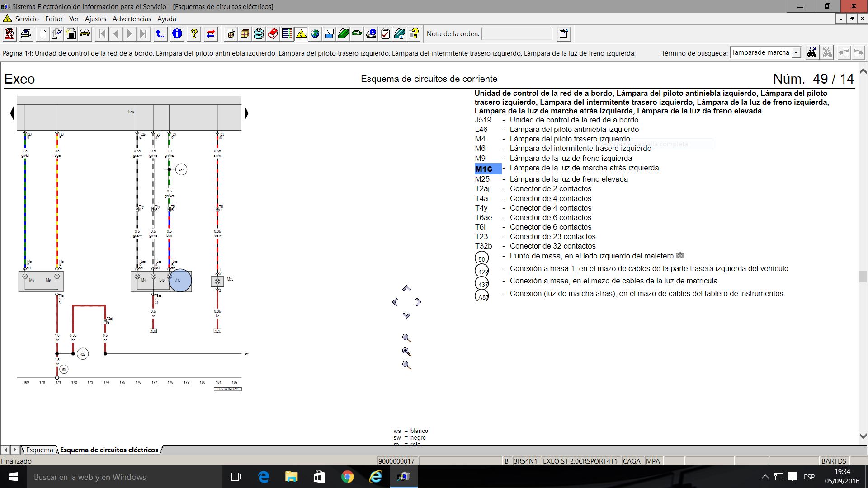Select the highlighted M16 legend entry

488,169
